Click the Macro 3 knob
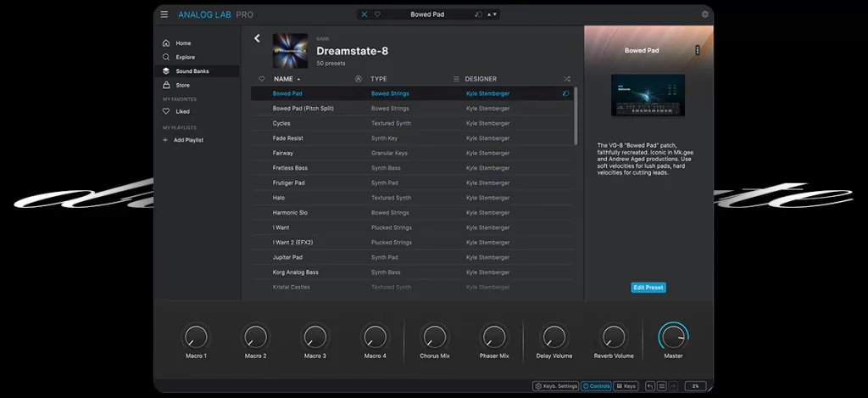The height and width of the screenshot is (398, 868). tap(315, 336)
